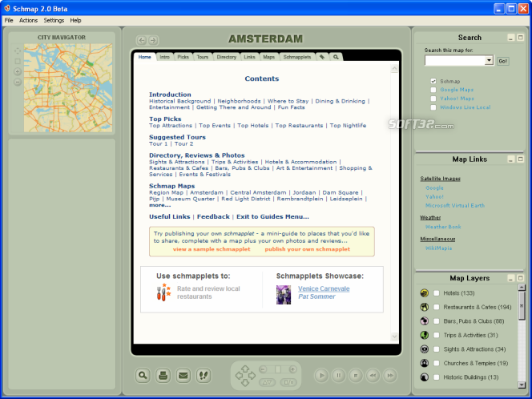The width and height of the screenshot is (532, 399).
Task: Click the pan up arrow in map controls
Action: [245, 368]
